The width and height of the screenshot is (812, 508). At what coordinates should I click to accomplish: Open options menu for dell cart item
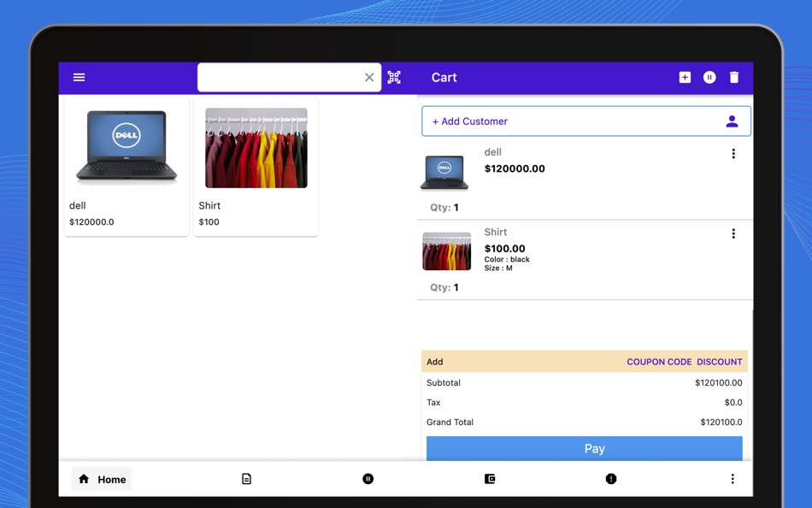pos(733,153)
